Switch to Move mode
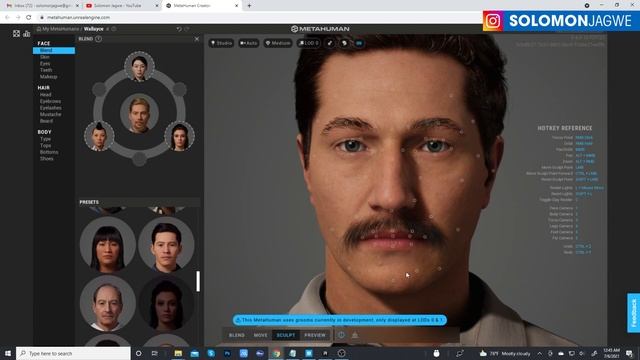640x360 pixels. click(260, 335)
